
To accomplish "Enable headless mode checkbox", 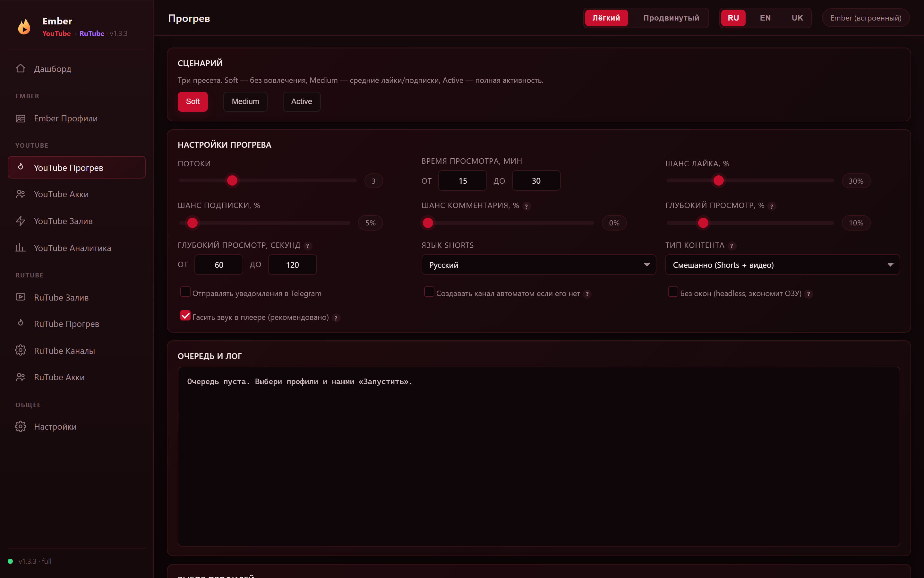I will click(x=673, y=292).
